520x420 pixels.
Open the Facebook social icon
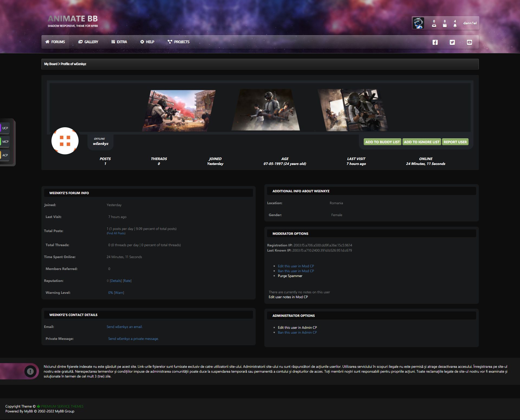pyautogui.click(x=435, y=42)
